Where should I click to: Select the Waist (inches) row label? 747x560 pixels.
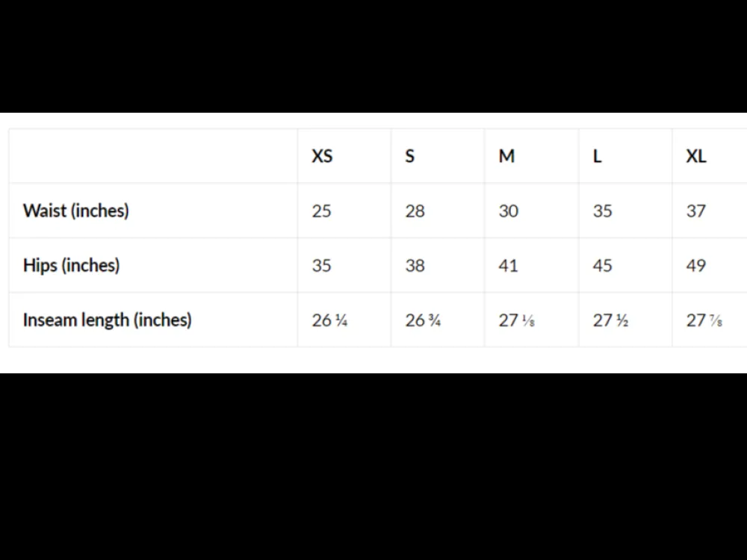[x=76, y=211]
